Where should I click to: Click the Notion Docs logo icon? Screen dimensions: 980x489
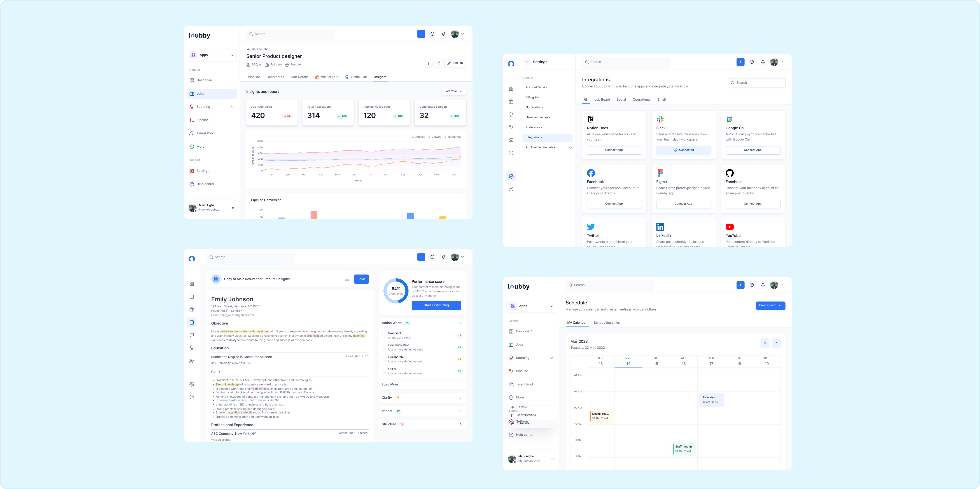[591, 119]
